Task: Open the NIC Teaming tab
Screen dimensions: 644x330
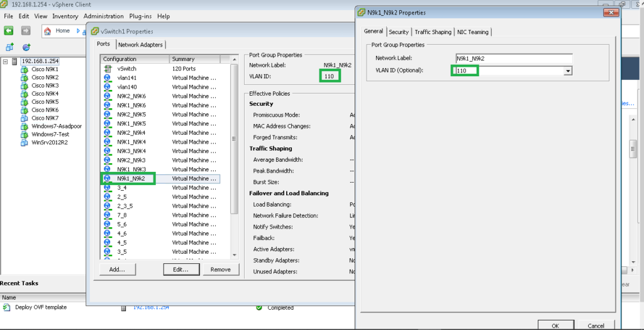Action: coord(472,31)
